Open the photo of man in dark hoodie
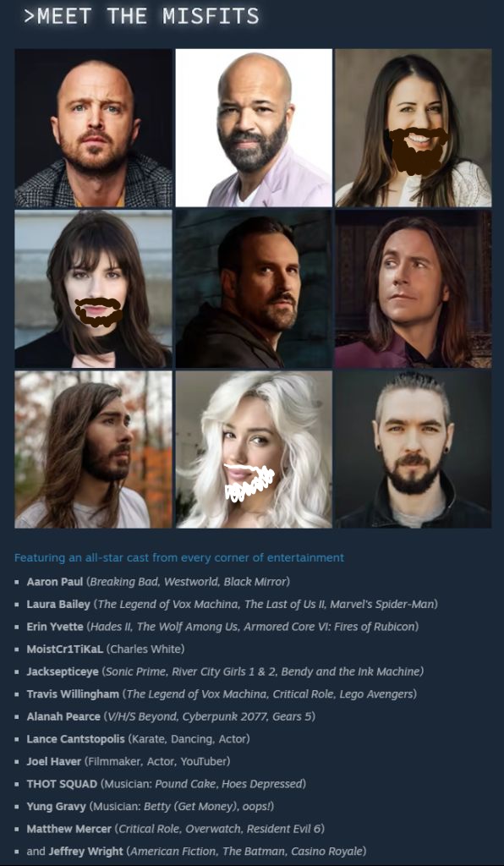Viewport: 504px width, 866px height. pos(254,289)
